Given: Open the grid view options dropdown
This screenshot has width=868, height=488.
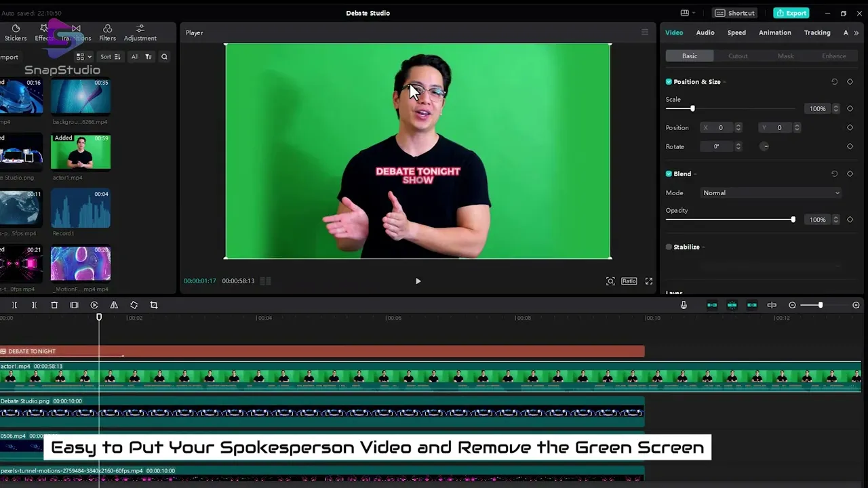Looking at the screenshot, I should pos(84,57).
